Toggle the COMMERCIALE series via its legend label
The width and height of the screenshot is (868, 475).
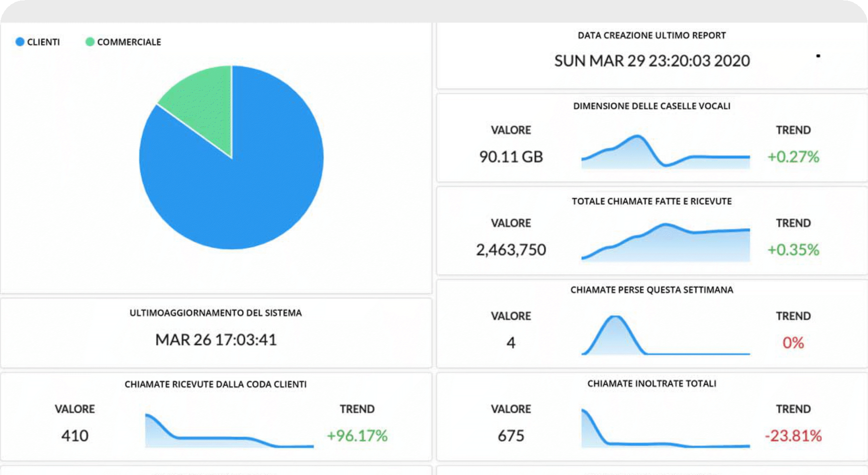[129, 42]
